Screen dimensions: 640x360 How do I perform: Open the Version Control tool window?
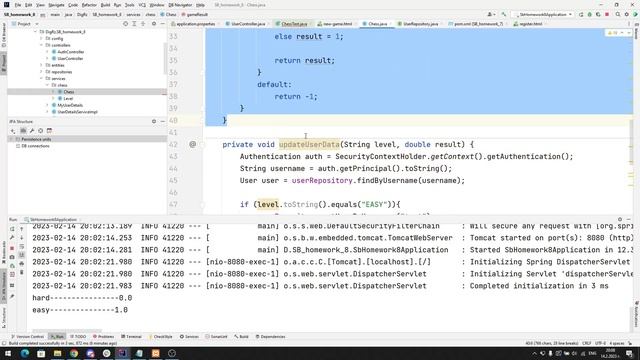coord(27,337)
